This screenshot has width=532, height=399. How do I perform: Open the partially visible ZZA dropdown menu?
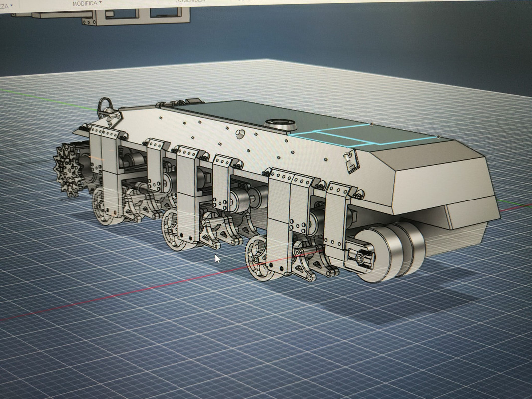[6, 6]
